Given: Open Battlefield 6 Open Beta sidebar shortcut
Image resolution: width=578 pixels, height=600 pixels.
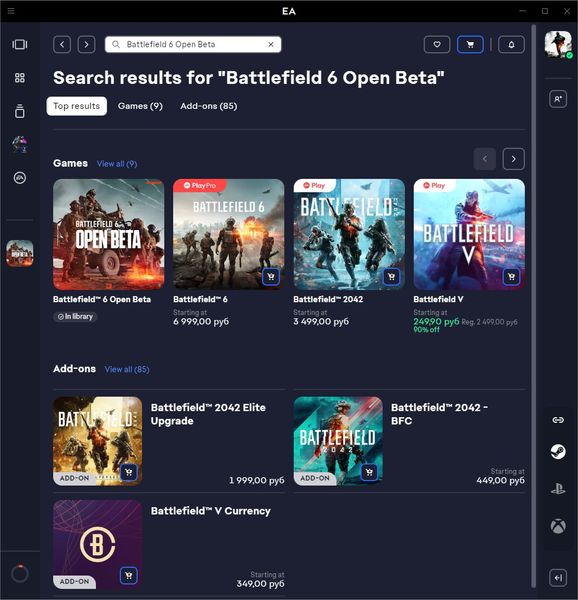Looking at the screenshot, I should coord(20,253).
